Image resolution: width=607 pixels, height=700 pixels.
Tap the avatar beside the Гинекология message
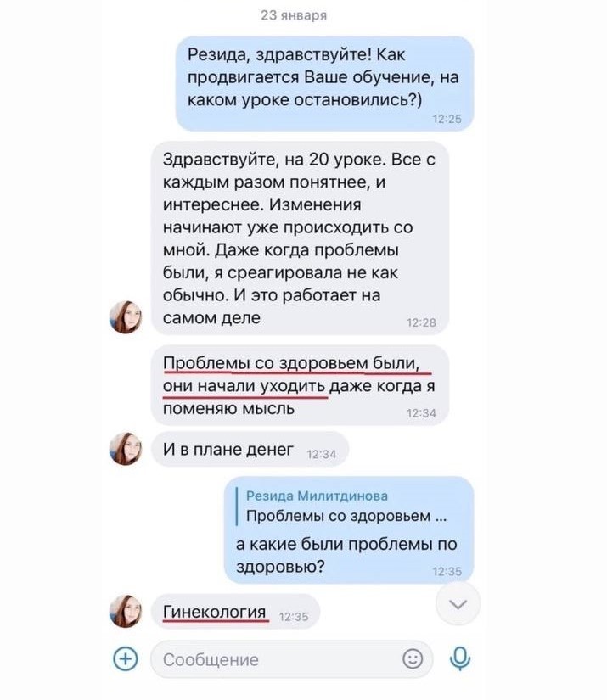click(126, 611)
